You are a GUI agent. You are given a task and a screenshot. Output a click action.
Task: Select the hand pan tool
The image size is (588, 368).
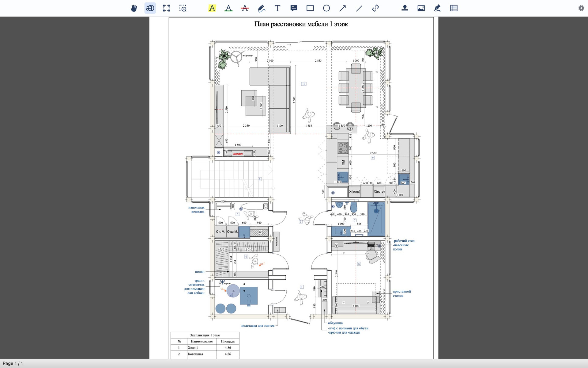134,8
